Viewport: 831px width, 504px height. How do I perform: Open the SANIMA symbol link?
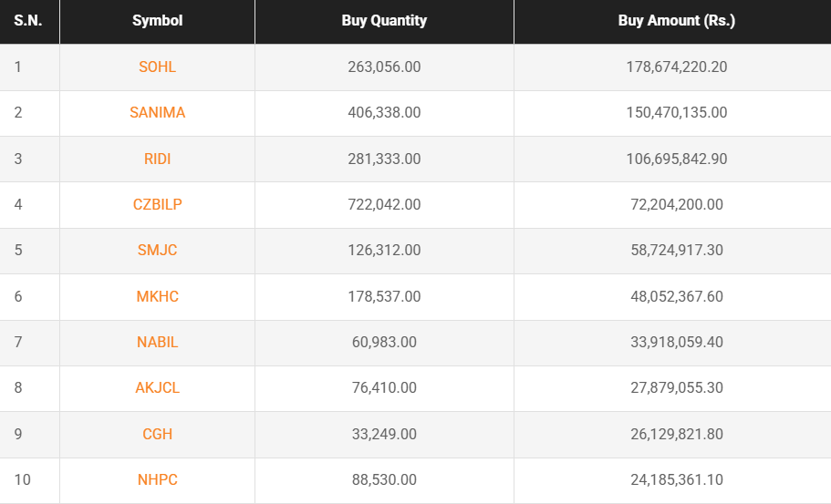click(x=157, y=112)
